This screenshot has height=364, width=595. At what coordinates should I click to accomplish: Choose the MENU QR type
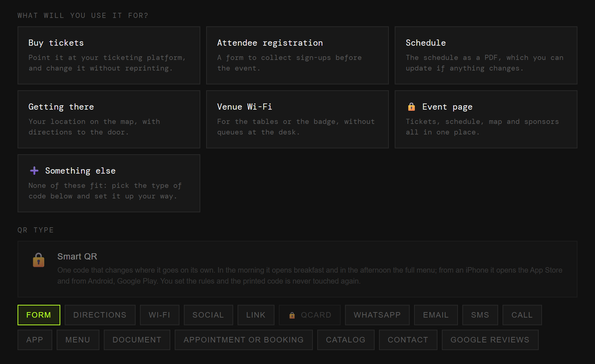tap(78, 340)
